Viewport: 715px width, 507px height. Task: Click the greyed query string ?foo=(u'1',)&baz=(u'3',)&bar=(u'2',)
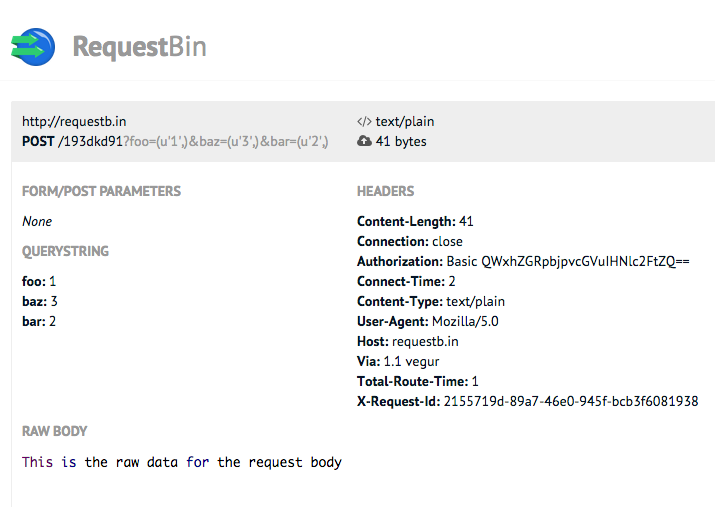point(226,141)
